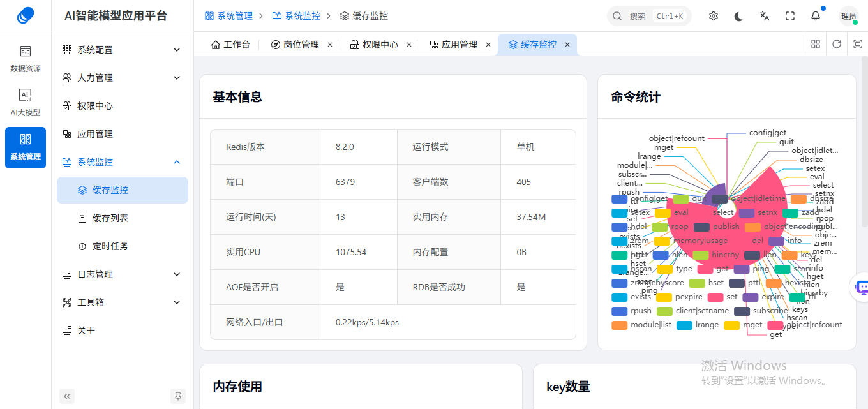The image size is (868, 409).
Task: Maximize the content area via the tab-bar icon
Action: click(858, 44)
